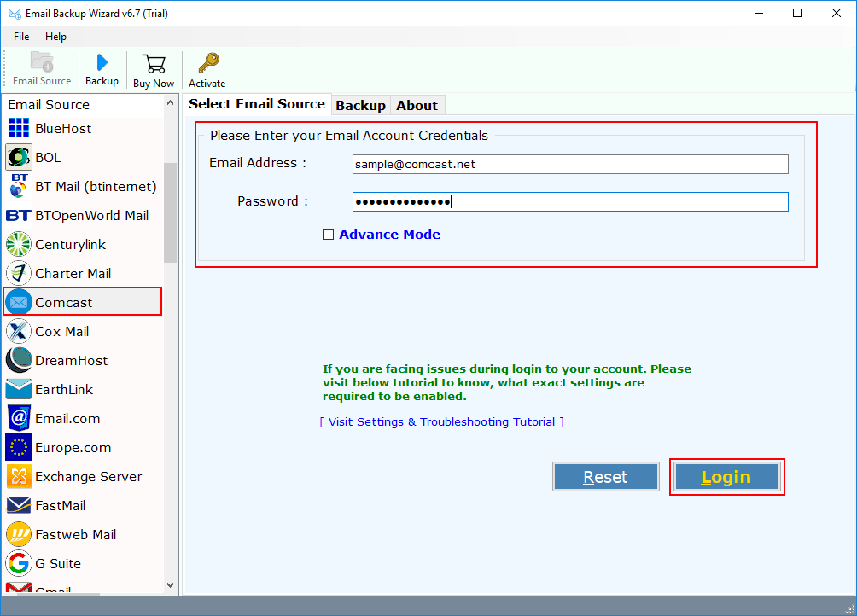Image resolution: width=857 pixels, height=616 pixels.
Task: Select FastMail icon
Action: (19, 505)
